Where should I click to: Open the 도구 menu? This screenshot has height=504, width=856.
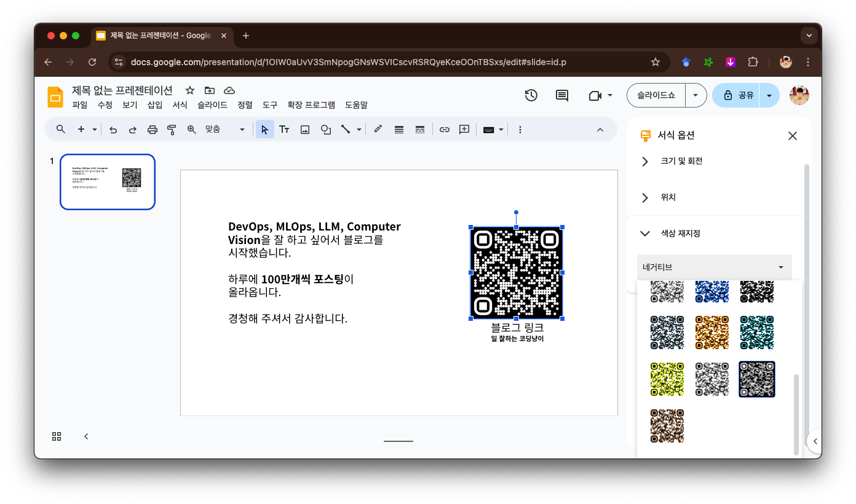click(270, 105)
